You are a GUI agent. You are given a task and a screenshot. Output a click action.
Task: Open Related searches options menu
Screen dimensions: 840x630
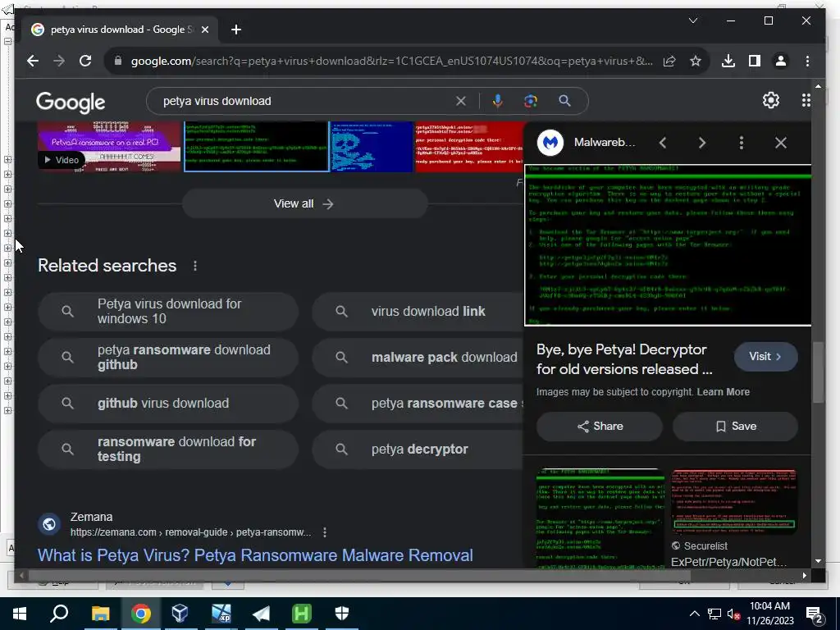195,266
